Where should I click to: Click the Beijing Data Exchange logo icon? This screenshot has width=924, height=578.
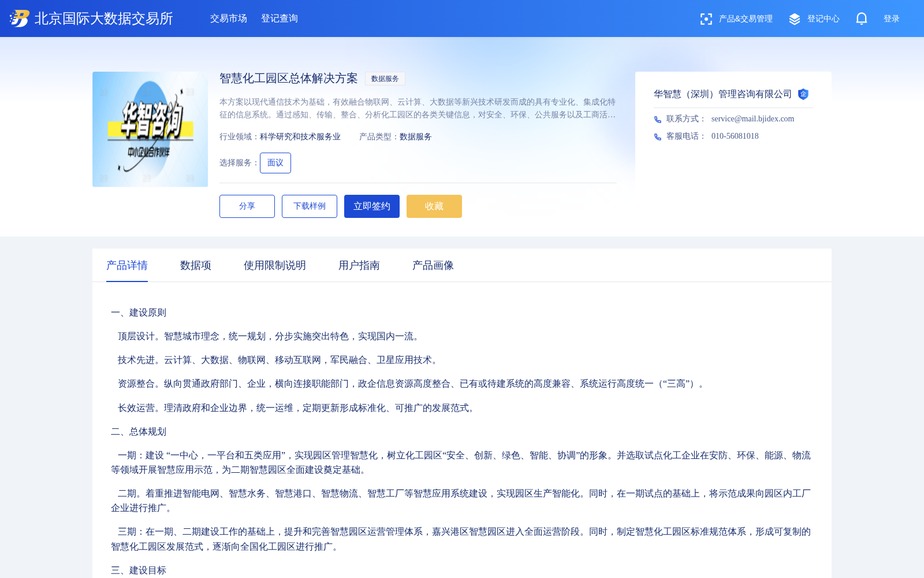coord(20,18)
